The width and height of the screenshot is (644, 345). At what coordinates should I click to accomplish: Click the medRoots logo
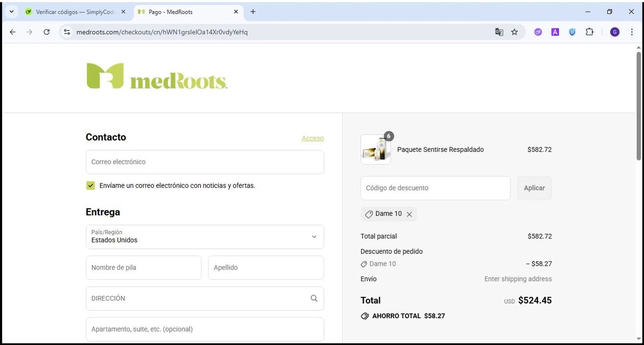click(x=157, y=76)
